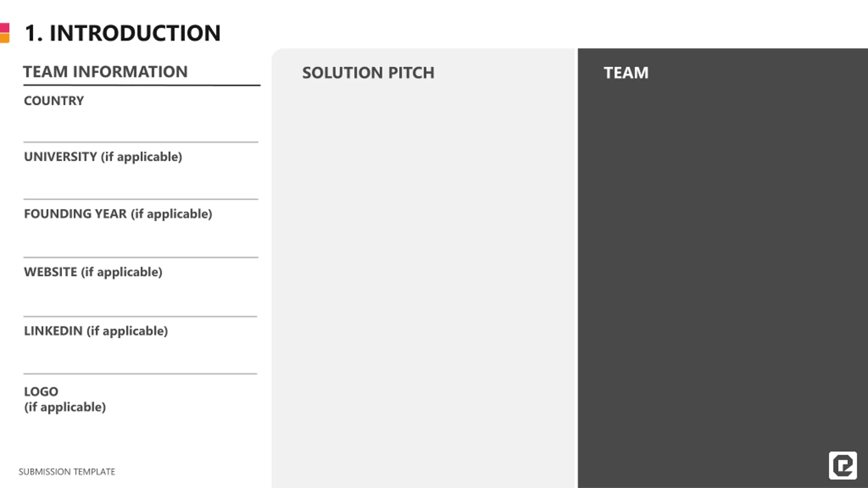Click the logo icon in bottom-right corner

[843, 465]
